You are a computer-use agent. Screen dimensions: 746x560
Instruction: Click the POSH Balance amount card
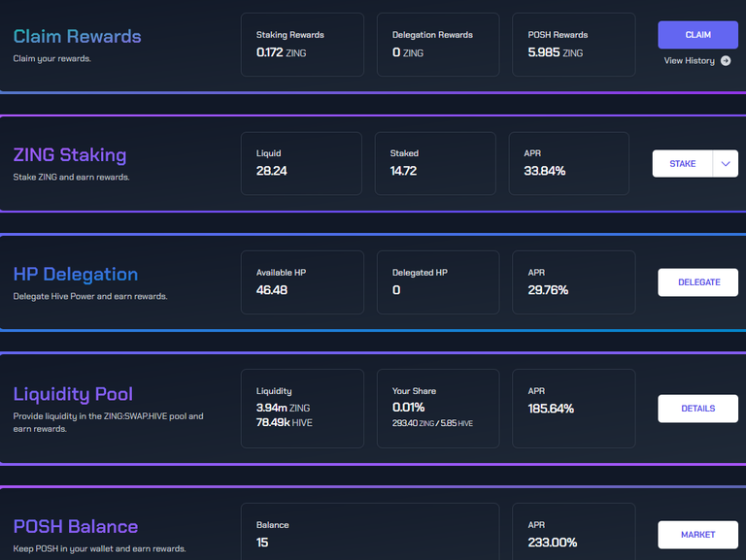click(370, 533)
